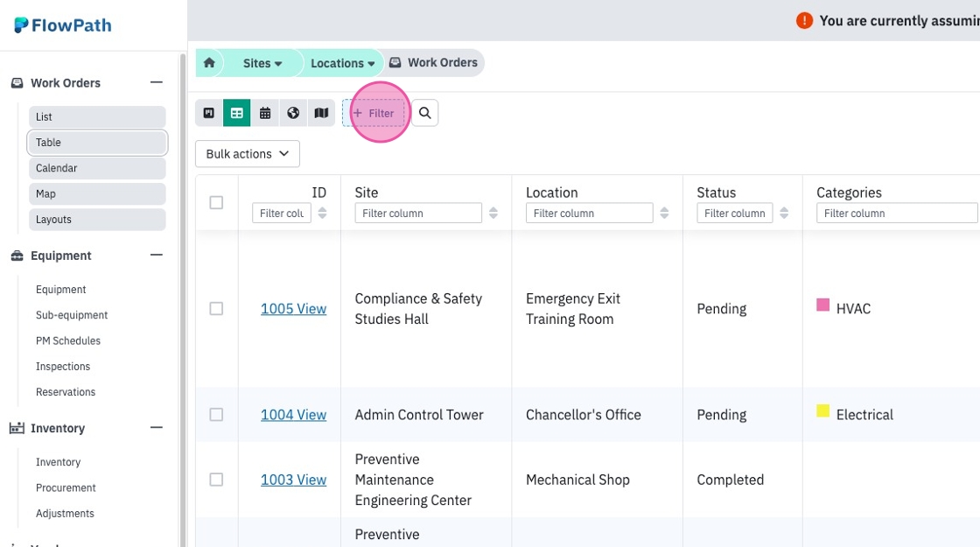980x547 pixels.
Task: Open Layouts in sidebar
Action: [97, 220]
